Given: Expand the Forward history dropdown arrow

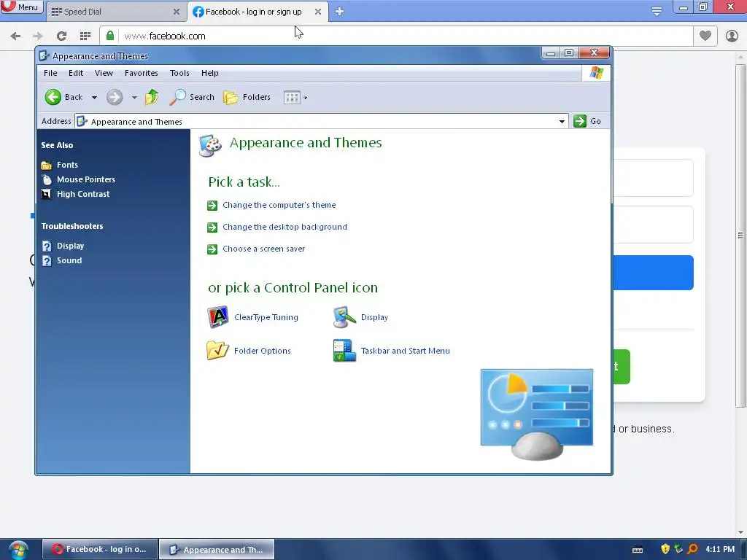Looking at the screenshot, I should coord(134,98).
